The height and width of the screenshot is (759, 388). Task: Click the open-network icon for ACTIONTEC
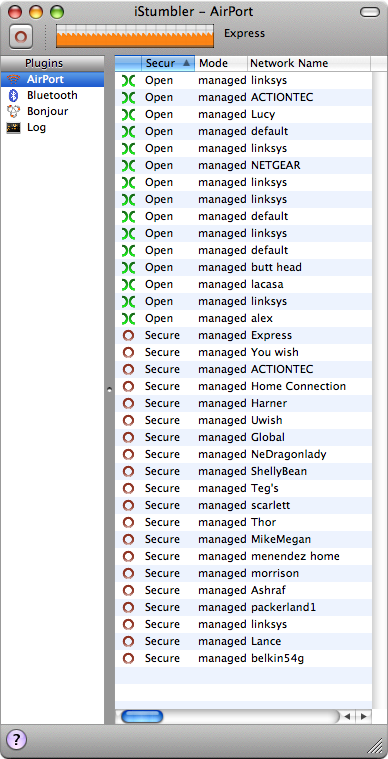coord(128,97)
